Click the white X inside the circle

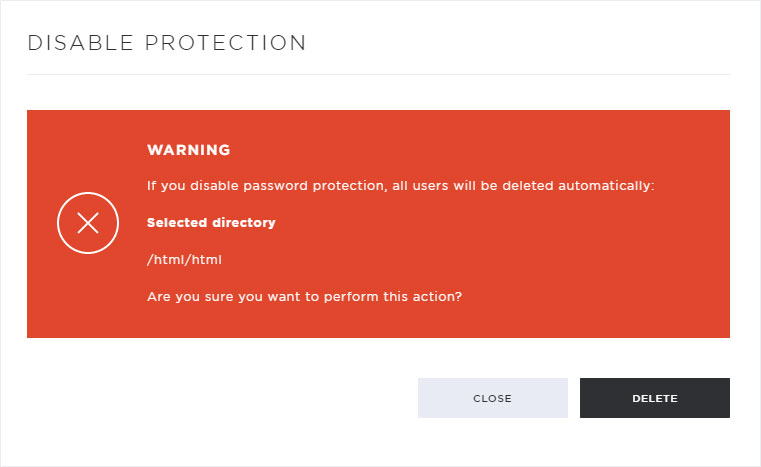[x=88, y=223]
